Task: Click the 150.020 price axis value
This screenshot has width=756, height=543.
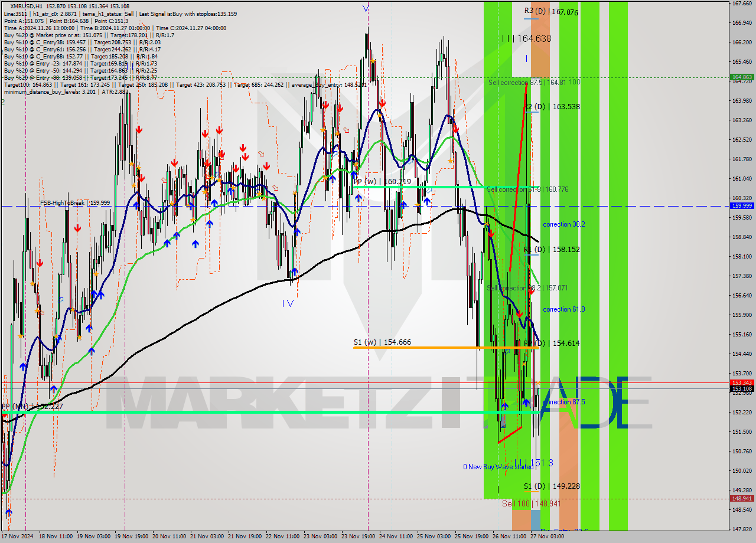Action: pos(742,471)
